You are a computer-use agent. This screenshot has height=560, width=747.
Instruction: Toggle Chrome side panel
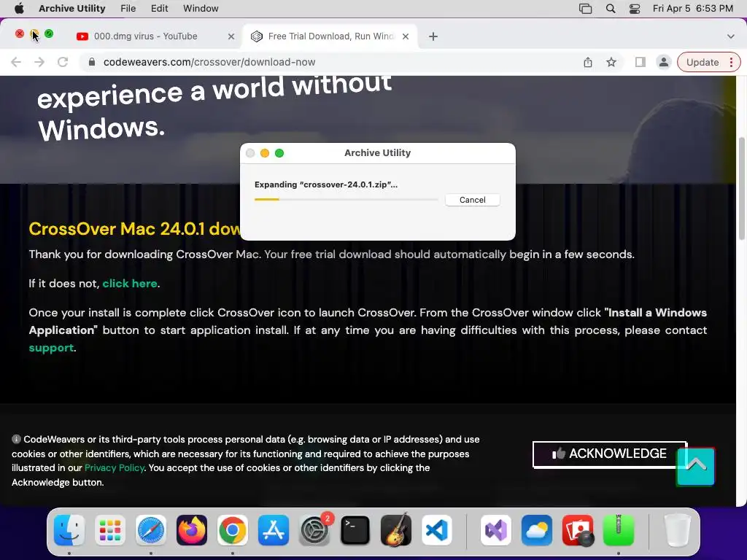point(640,62)
